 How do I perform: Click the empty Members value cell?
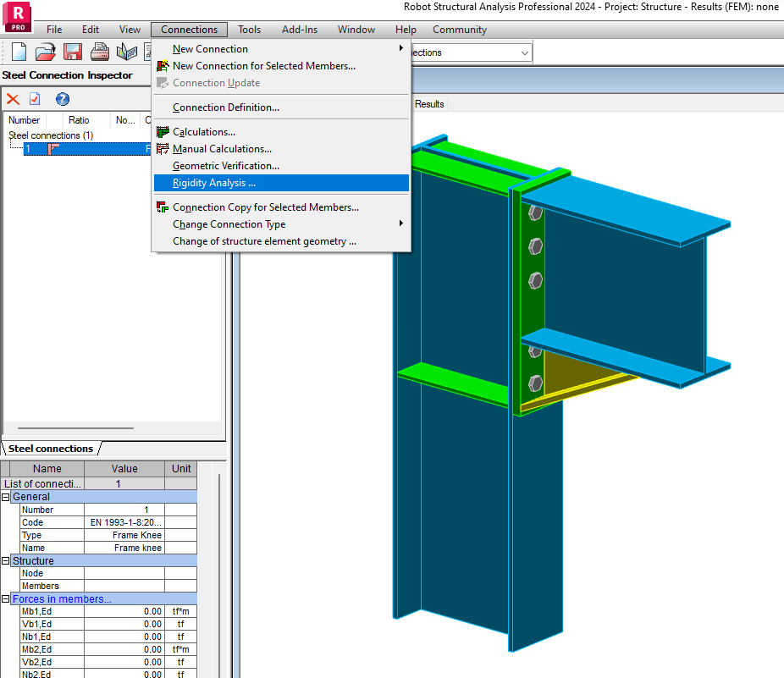124,586
